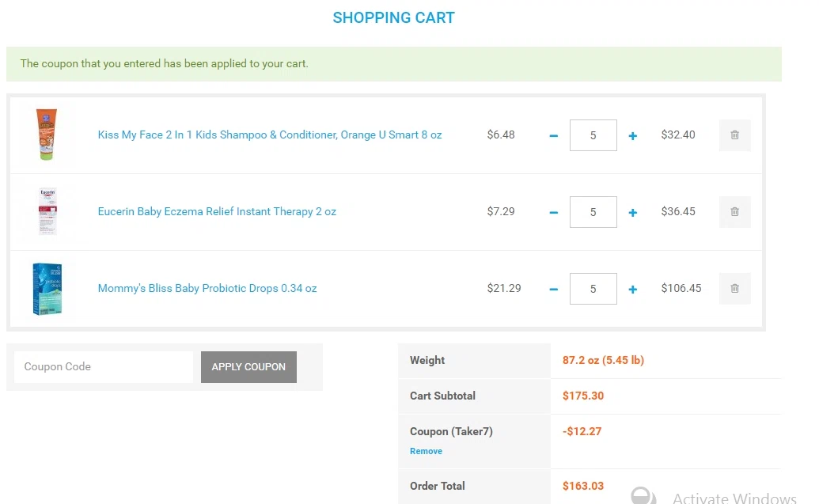Click quantity field for Kiss My Face shampoo
Screen dimensions: 819x504
coord(593,135)
